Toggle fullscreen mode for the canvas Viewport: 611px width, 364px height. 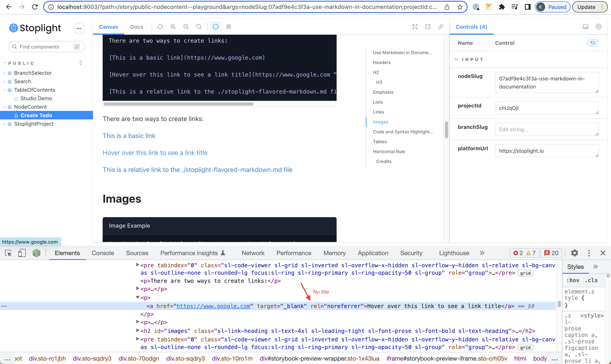[x=415, y=26]
